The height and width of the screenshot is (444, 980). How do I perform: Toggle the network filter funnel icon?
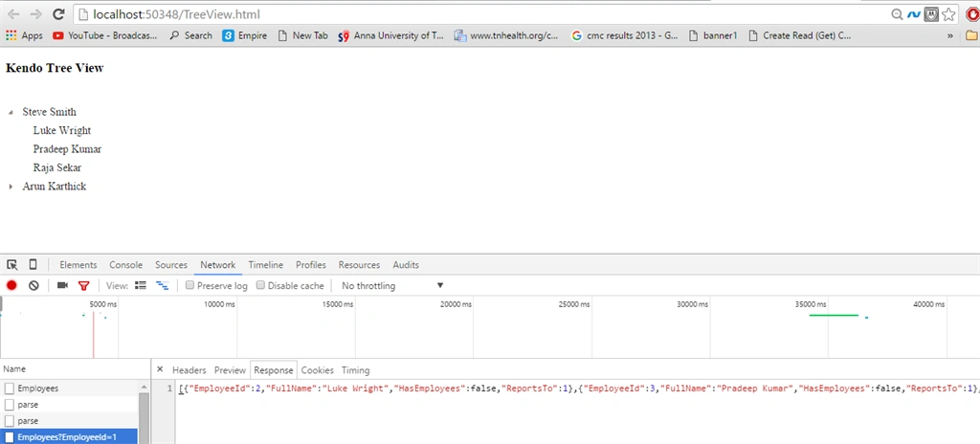pos(84,286)
